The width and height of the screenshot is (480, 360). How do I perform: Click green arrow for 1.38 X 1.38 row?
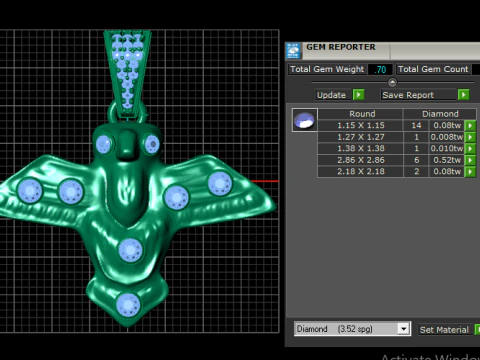click(470, 149)
